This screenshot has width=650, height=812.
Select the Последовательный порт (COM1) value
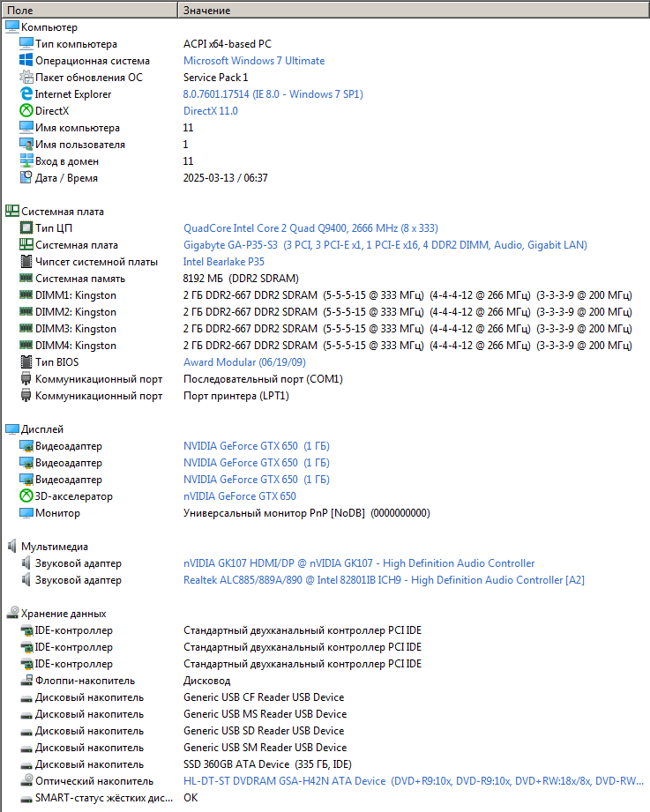pyautogui.click(x=263, y=379)
